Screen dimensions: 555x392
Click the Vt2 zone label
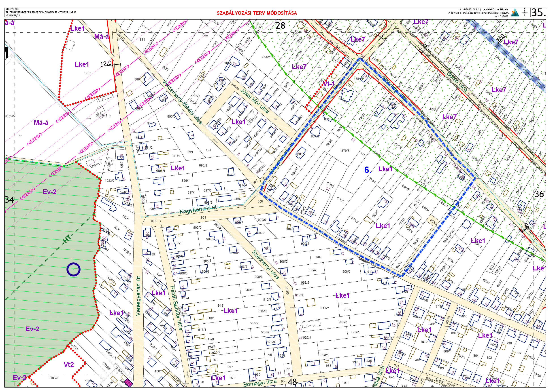[69, 365]
